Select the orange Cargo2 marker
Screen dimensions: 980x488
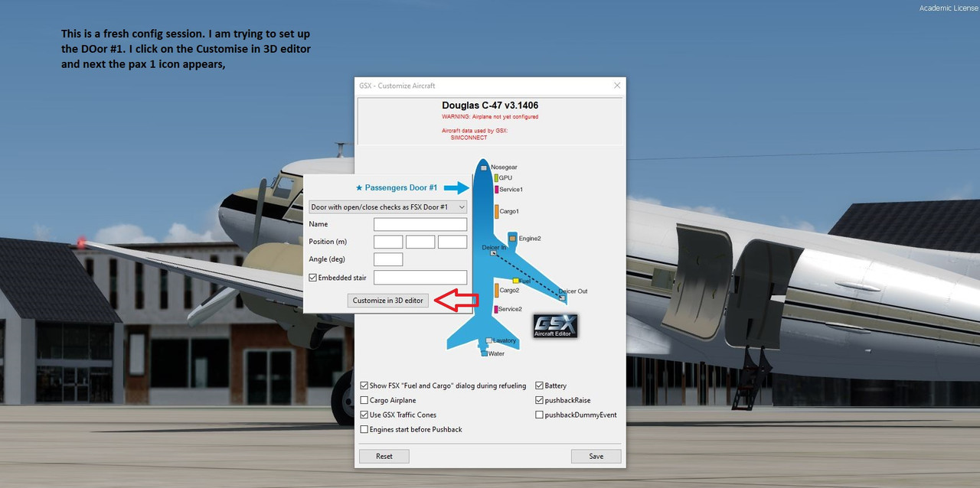pyautogui.click(x=496, y=291)
